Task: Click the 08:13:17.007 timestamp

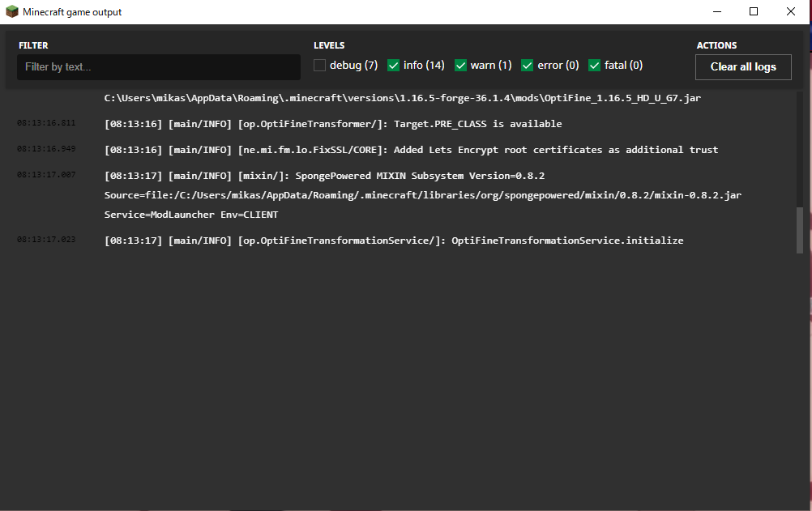Action: point(46,175)
